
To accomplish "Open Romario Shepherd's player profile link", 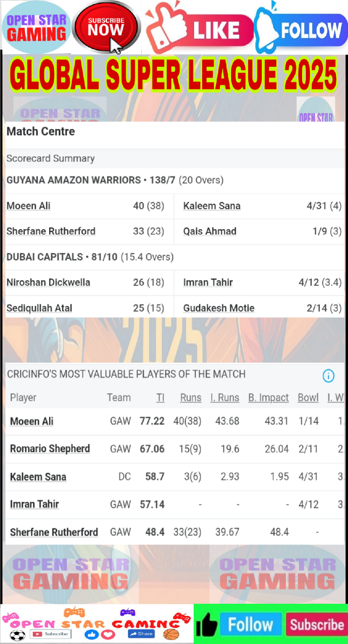I will tap(50, 448).
